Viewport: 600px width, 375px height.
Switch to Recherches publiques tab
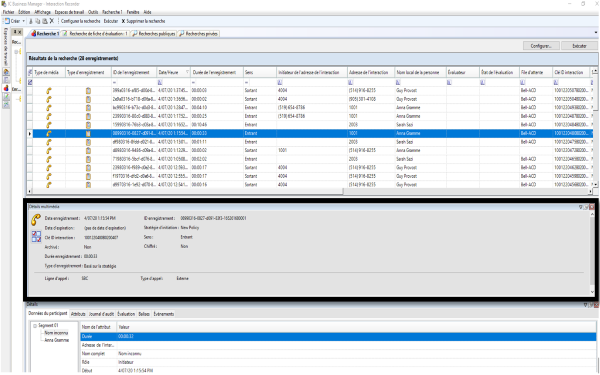[x=153, y=34]
